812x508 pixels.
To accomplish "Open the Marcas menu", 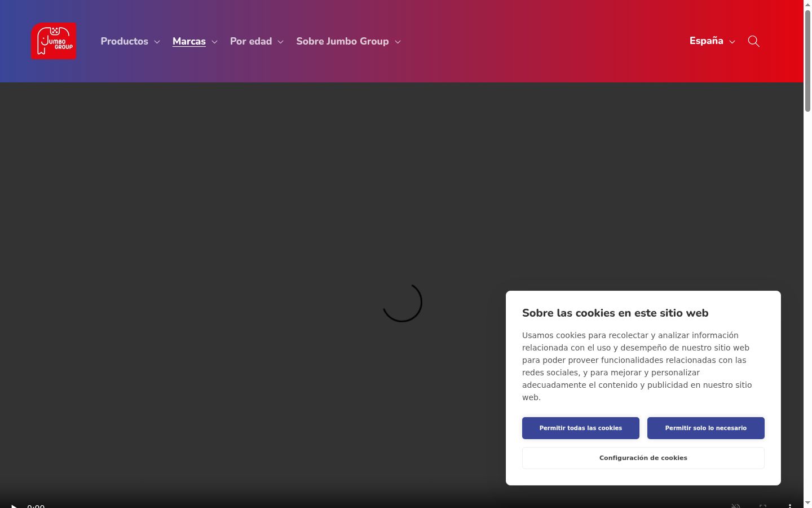I will [189, 41].
